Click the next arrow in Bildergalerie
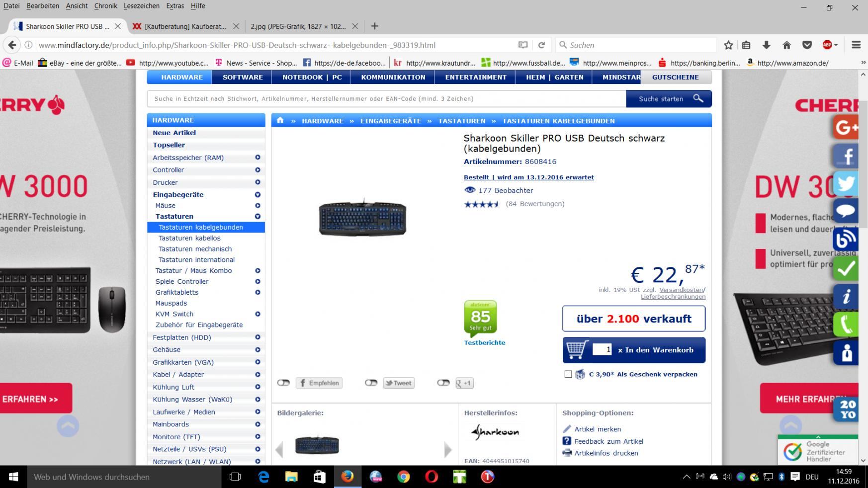Viewport: 868px width, 488px height. tap(447, 449)
